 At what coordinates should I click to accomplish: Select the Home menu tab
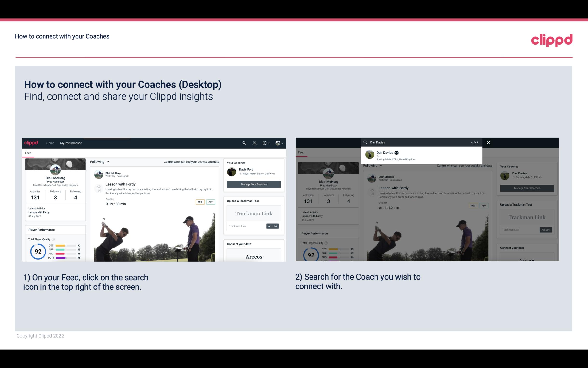coord(50,143)
